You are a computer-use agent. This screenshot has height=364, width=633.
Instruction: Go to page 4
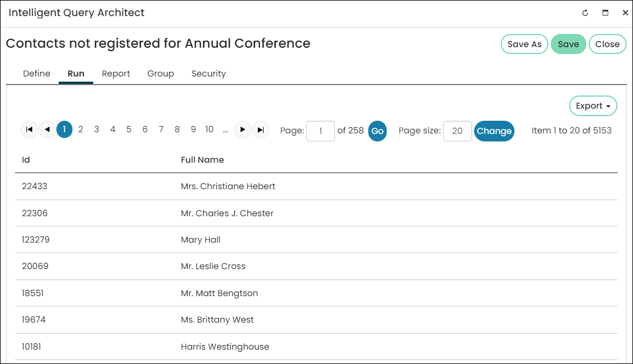113,129
